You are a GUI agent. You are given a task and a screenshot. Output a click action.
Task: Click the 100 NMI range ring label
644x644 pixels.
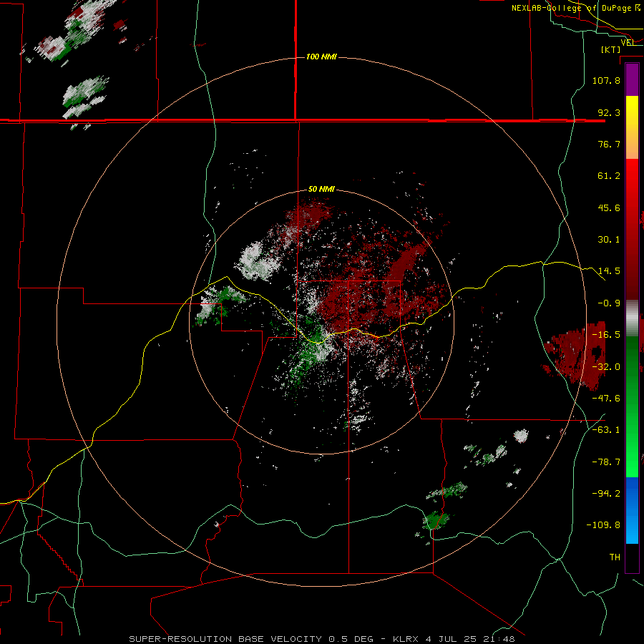click(x=321, y=57)
